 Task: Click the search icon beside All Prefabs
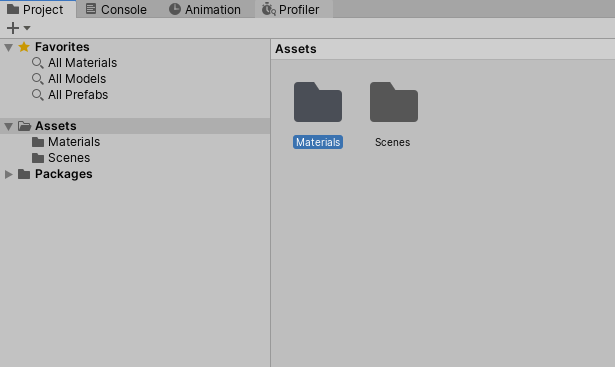38,95
